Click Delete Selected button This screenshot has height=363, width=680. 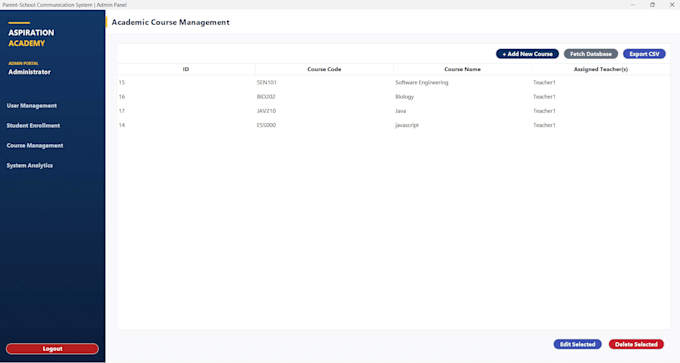[636, 344]
